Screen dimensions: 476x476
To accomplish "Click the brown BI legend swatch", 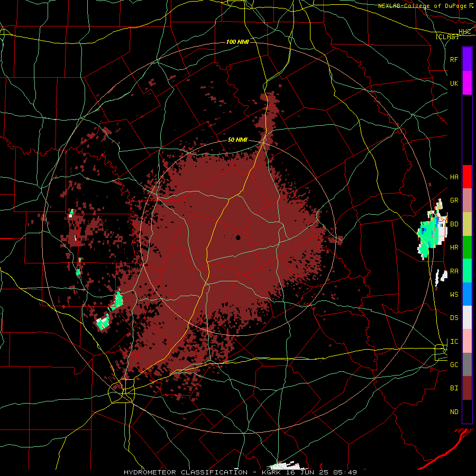I will tap(467, 388).
